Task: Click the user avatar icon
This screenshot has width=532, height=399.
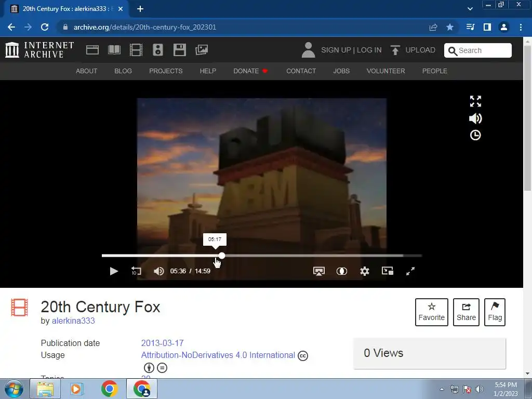Action: [x=309, y=50]
